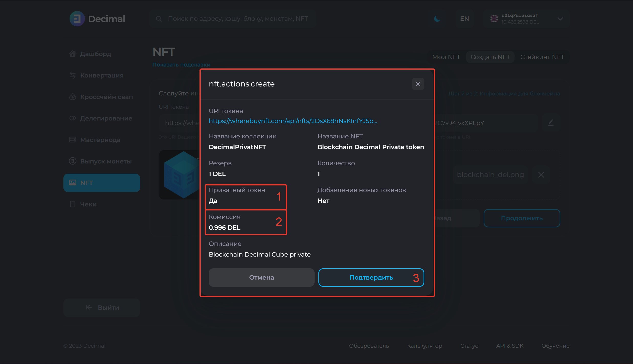Expand the account wallet dropdown chevron
633x364 pixels.
[x=560, y=19]
